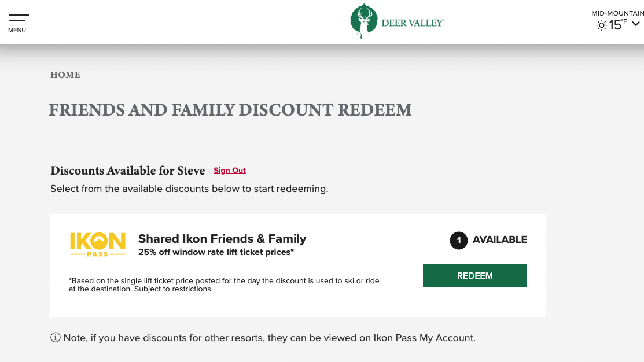Click the 15°F temperature reading
The height and width of the screenshot is (362, 644).
[x=617, y=25]
